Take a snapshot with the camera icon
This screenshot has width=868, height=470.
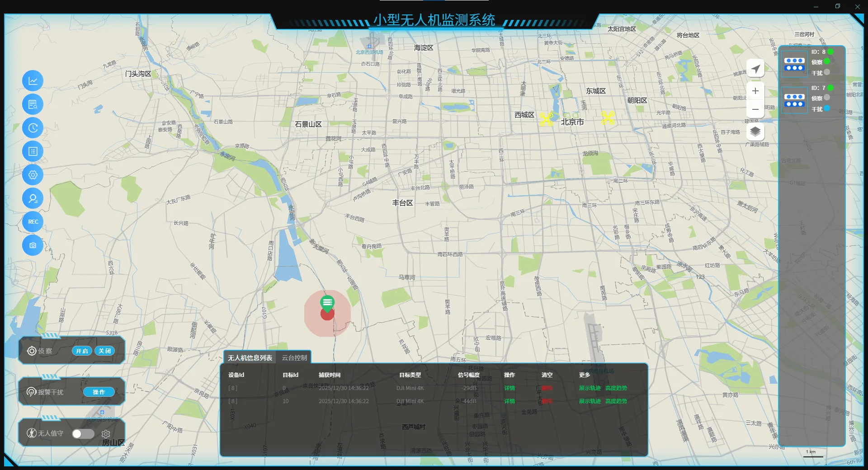tap(33, 245)
